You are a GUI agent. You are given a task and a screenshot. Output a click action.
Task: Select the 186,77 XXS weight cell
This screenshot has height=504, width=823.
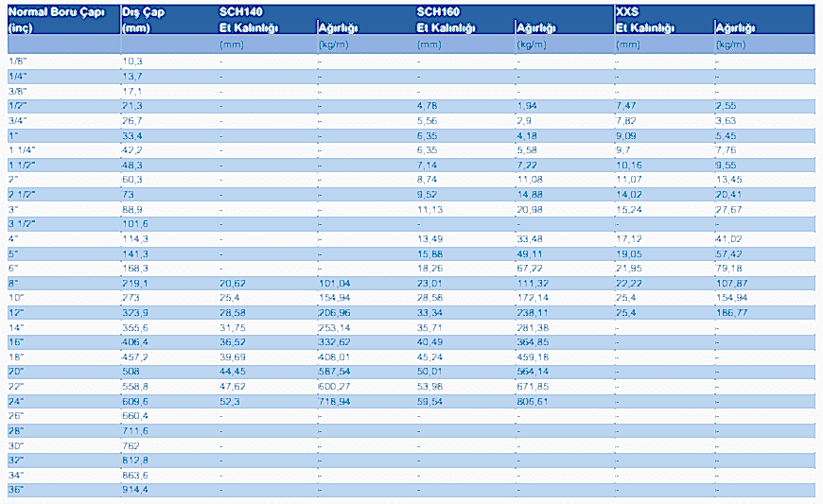733,312
